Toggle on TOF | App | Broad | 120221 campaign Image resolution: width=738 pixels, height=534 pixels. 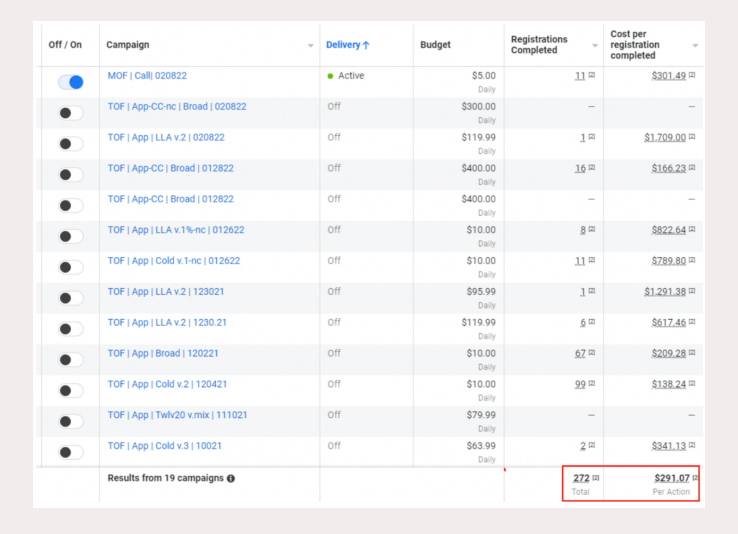tap(70, 359)
